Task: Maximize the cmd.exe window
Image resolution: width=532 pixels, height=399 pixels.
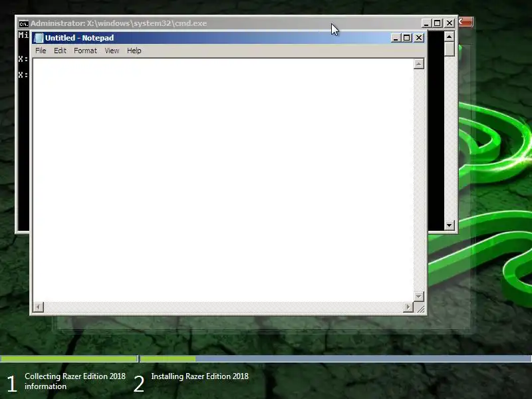Action: pos(438,23)
